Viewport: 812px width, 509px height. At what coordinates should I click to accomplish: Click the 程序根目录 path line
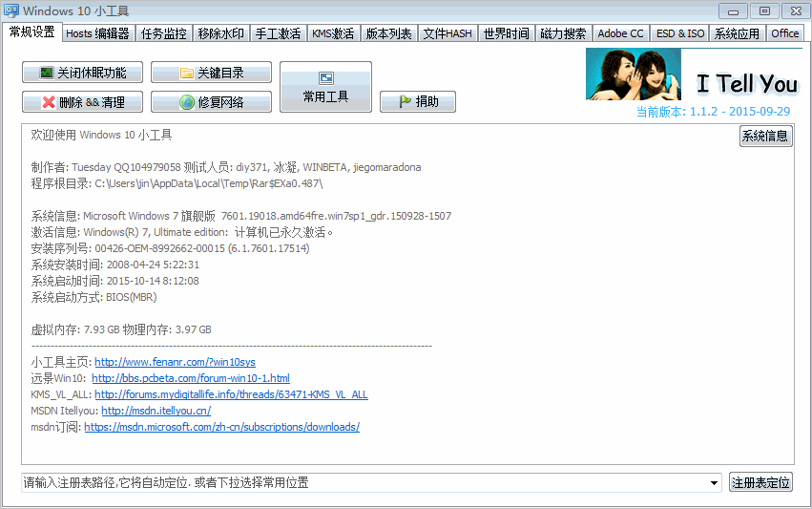click(177, 183)
